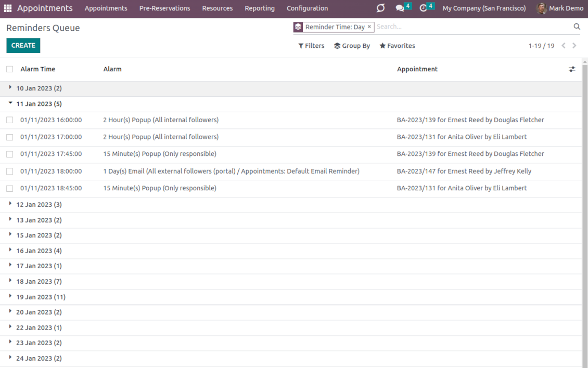Open the chat messages icon

pyautogui.click(x=400, y=8)
